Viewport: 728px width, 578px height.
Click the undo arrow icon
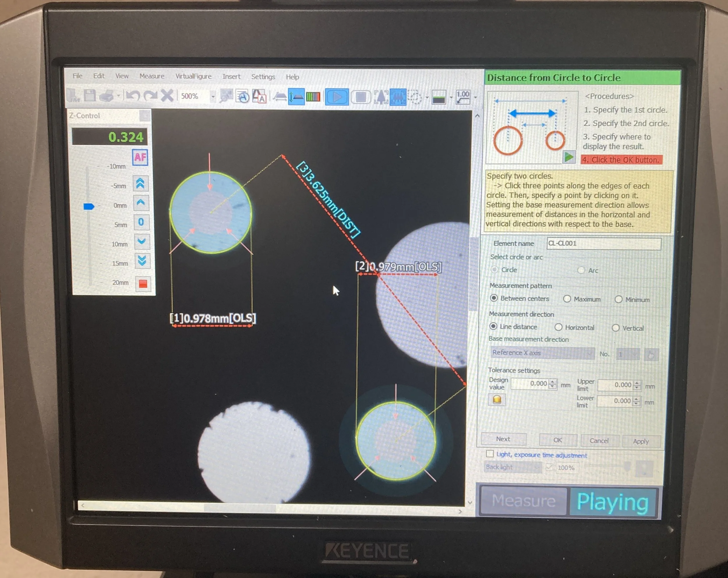coord(132,96)
